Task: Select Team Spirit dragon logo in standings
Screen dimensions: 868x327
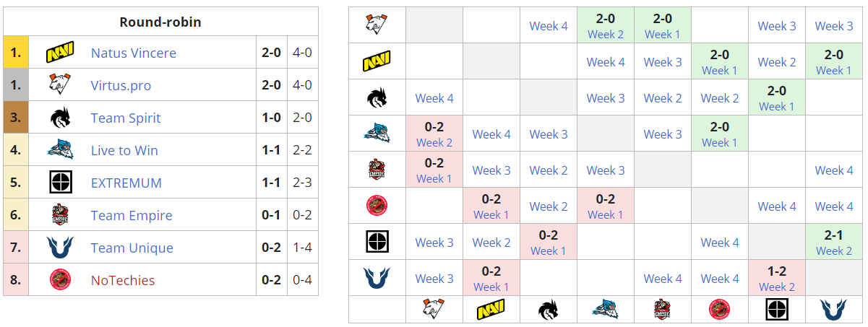Action: [61, 118]
